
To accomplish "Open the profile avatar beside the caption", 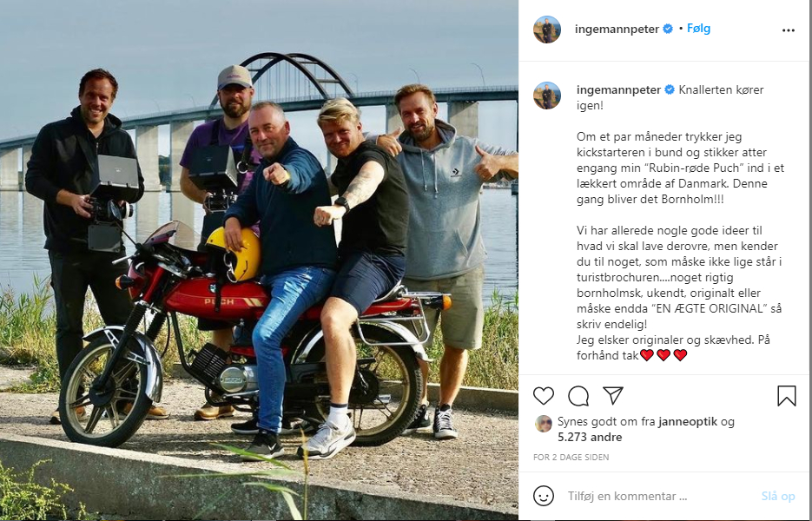I will point(547,96).
